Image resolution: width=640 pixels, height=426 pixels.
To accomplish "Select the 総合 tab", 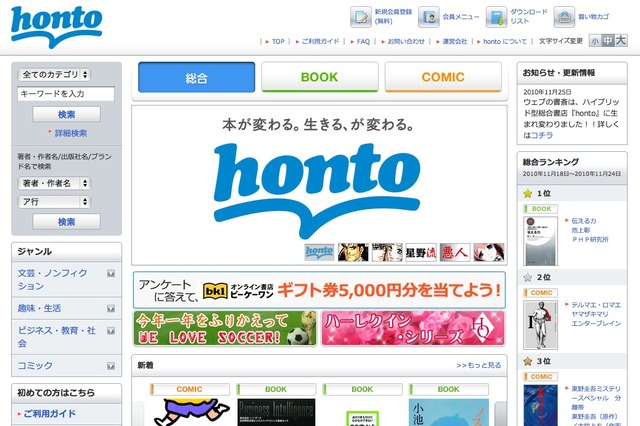I will [x=196, y=77].
